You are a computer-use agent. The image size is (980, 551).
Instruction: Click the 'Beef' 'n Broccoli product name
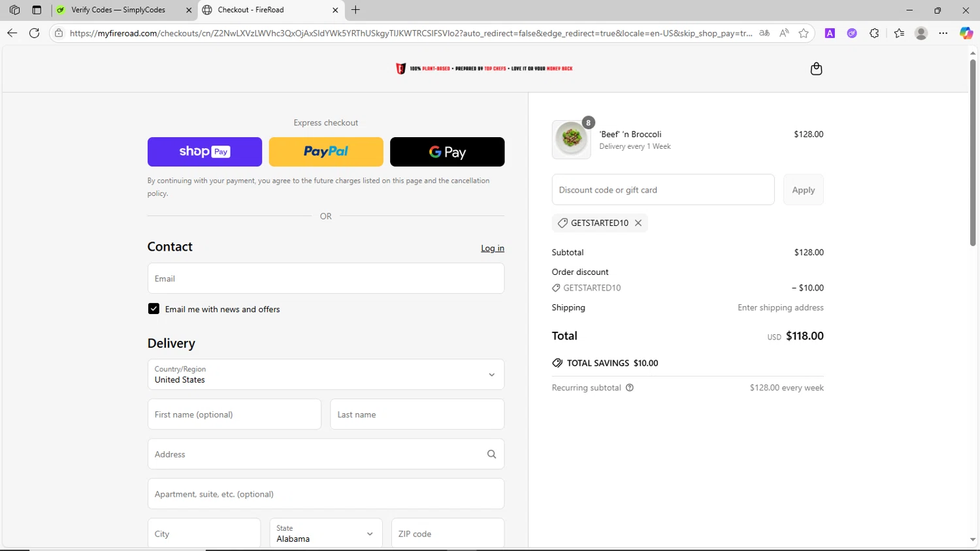[x=630, y=134]
